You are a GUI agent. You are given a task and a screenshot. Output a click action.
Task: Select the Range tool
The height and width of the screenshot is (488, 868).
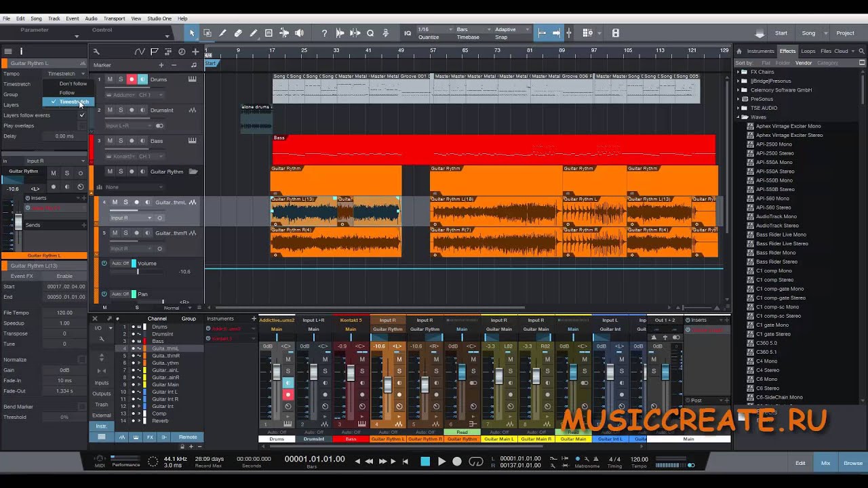(x=208, y=33)
